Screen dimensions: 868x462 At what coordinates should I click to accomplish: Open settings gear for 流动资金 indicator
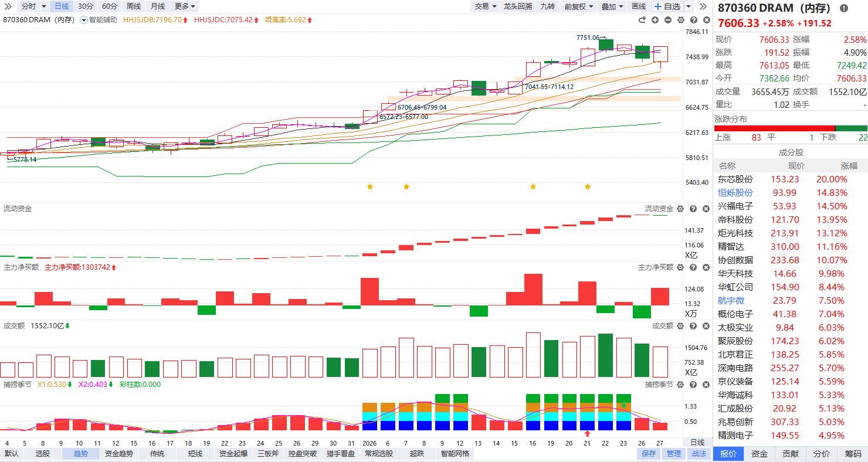click(x=680, y=209)
